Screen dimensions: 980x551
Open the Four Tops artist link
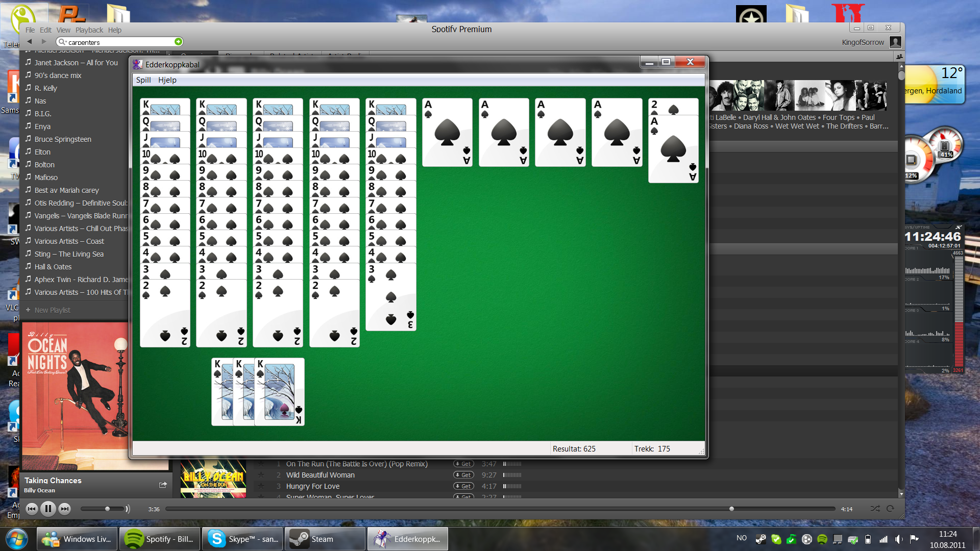pyautogui.click(x=839, y=117)
